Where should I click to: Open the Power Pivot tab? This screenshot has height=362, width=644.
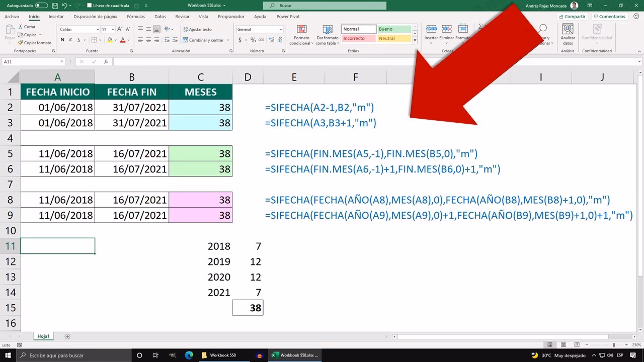tap(287, 17)
